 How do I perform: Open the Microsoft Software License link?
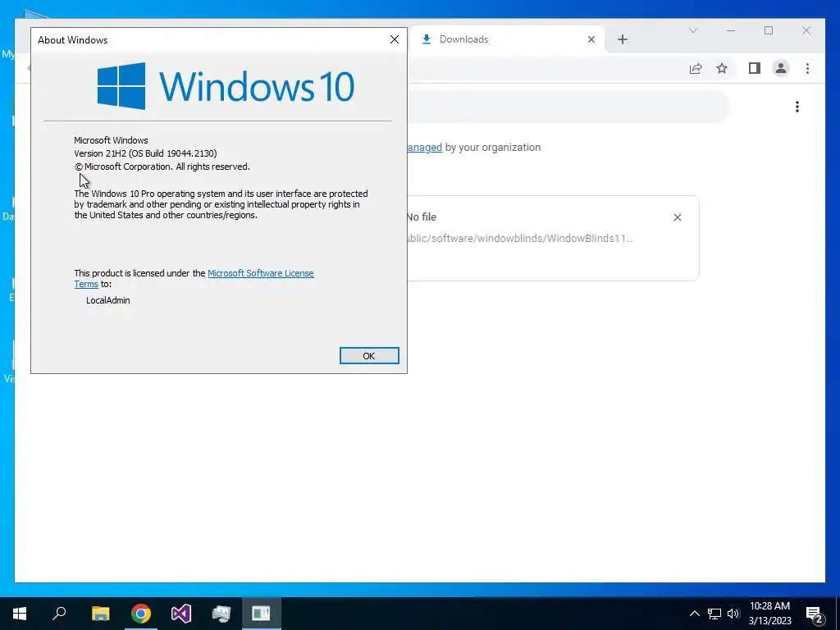coord(260,273)
